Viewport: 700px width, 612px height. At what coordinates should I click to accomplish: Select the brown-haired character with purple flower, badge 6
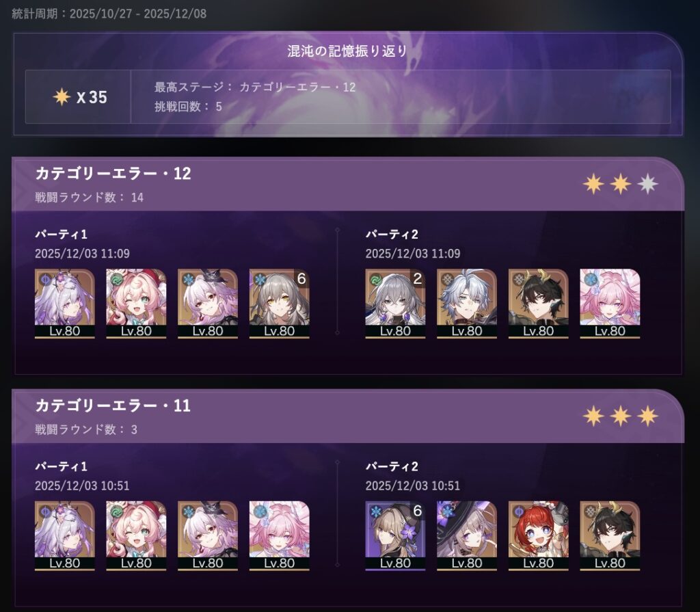[395, 535]
